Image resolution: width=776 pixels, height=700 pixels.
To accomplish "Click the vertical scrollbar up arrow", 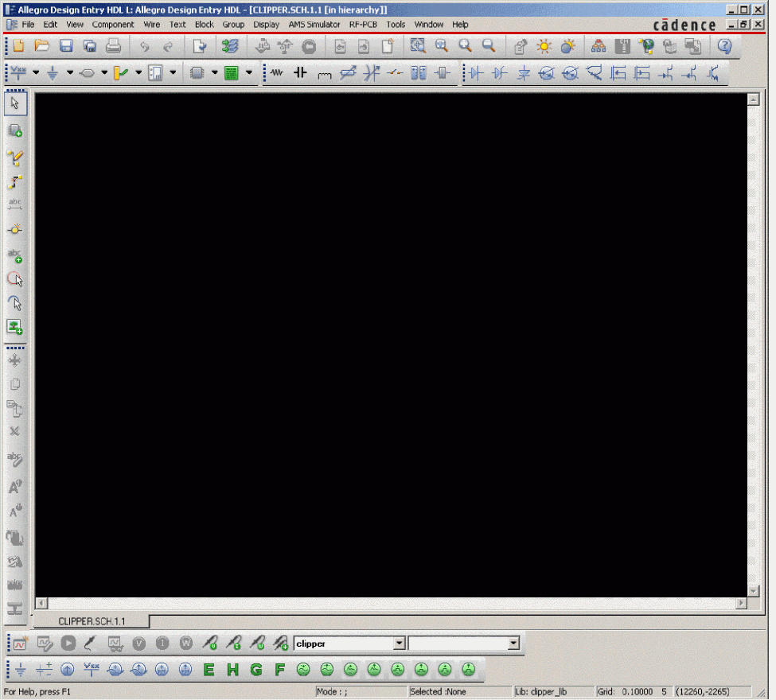I will coord(753,99).
